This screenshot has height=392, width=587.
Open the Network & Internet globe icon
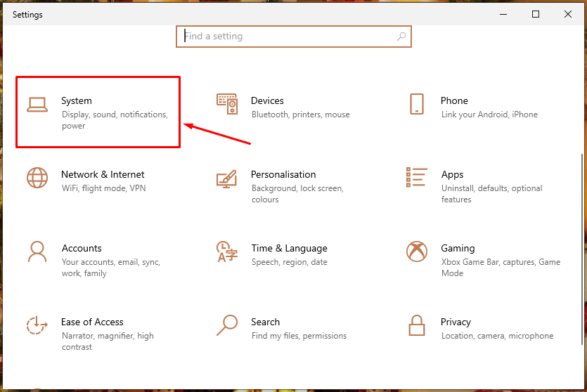(37, 178)
